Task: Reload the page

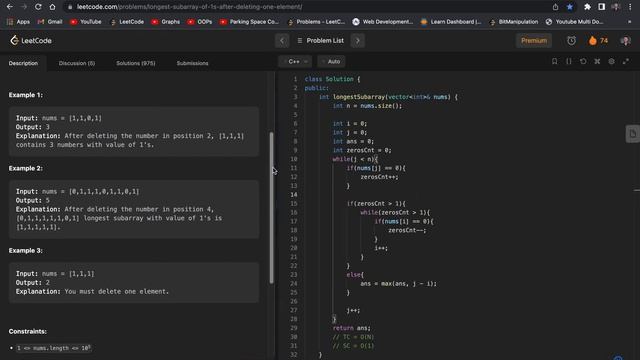Action: [38, 7]
